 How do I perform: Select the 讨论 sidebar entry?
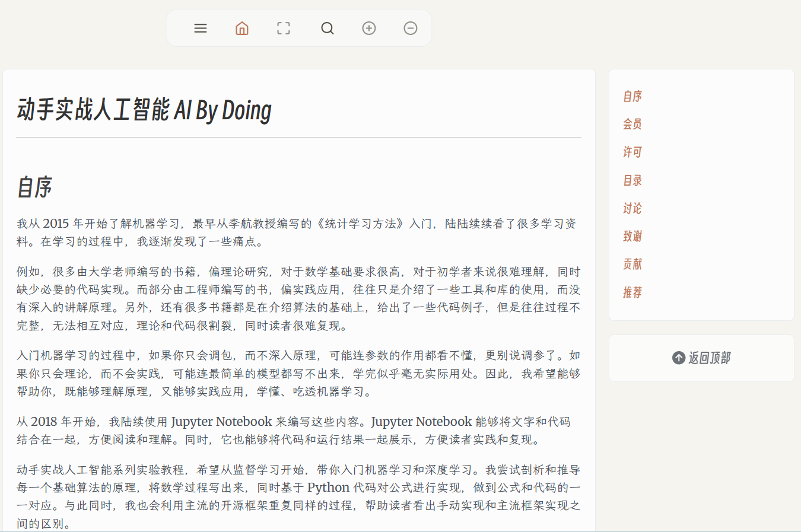(632, 208)
